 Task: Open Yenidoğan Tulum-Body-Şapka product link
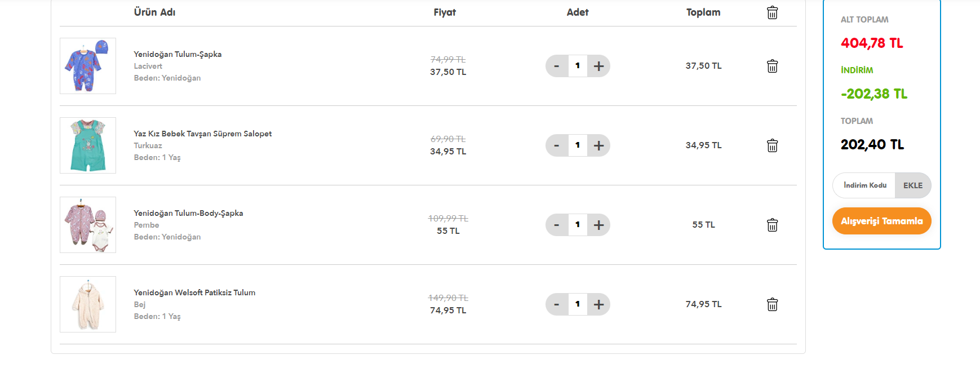click(x=188, y=213)
